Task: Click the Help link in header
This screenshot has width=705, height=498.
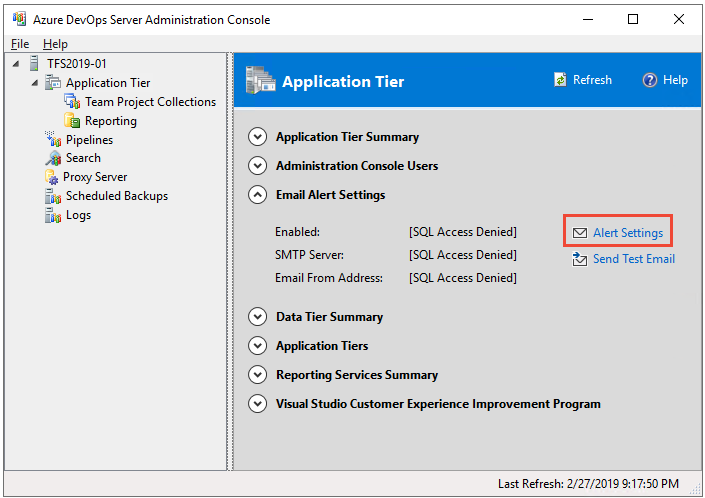Action: click(x=675, y=80)
